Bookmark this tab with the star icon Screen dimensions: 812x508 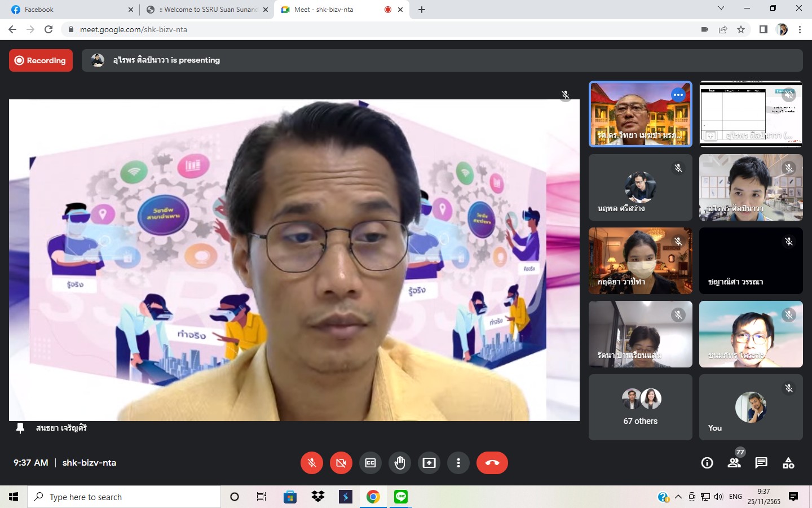click(741, 29)
